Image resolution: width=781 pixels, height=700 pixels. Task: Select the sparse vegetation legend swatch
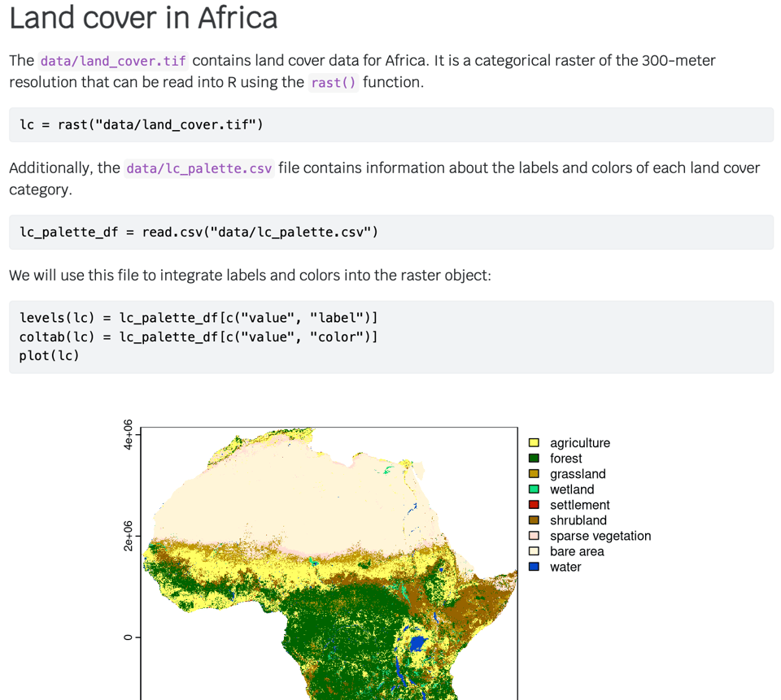534,536
